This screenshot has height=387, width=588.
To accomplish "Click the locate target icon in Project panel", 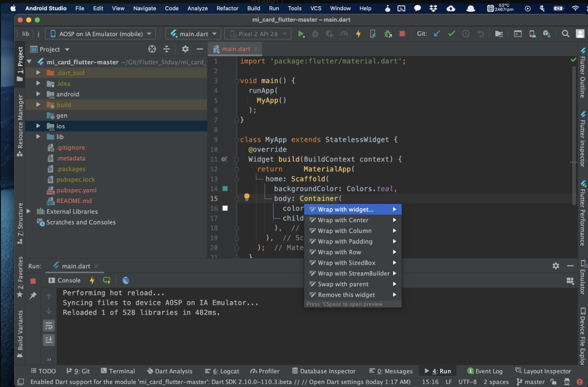I will [152, 49].
